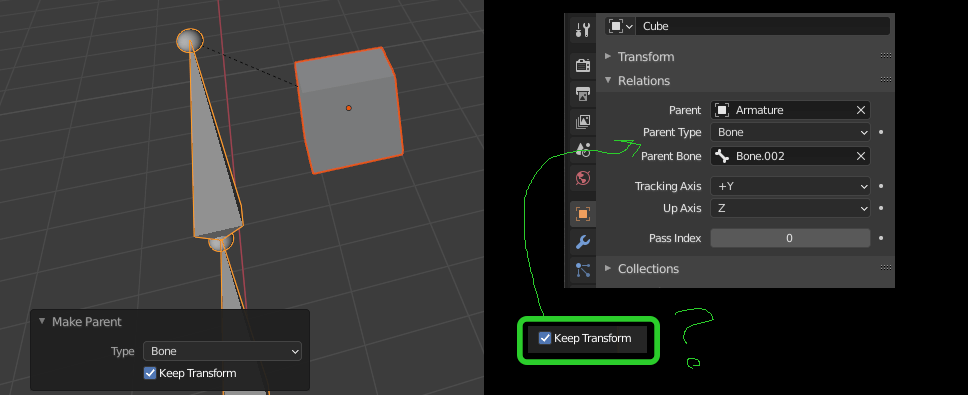This screenshot has height=395, width=968.
Task: Clear the Armature parent with its X
Action: (861, 110)
